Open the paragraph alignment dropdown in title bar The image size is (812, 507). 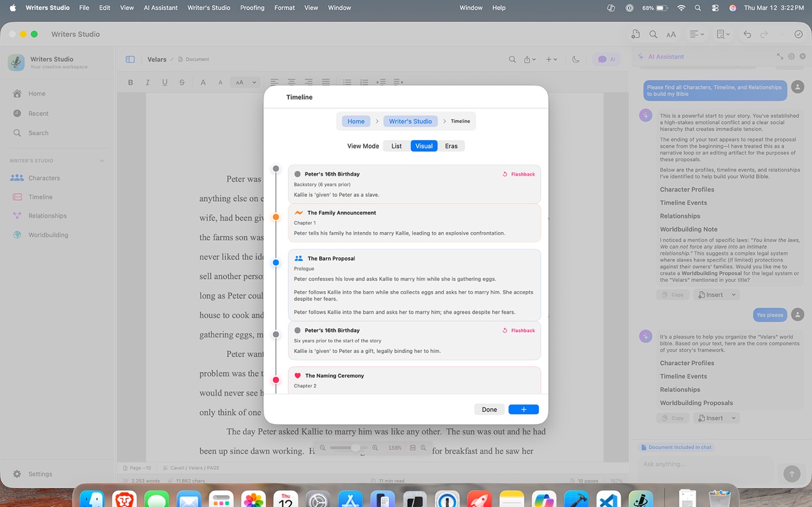coord(697,35)
